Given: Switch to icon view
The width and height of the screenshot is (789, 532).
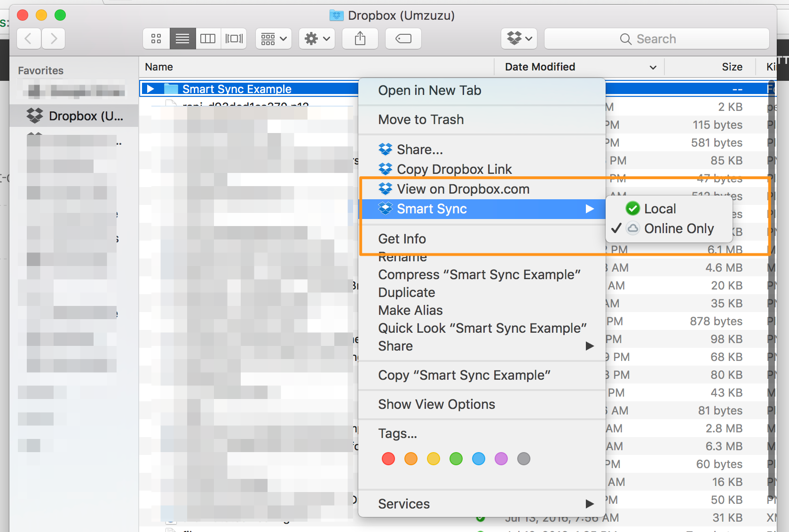Looking at the screenshot, I should point(156,39).
